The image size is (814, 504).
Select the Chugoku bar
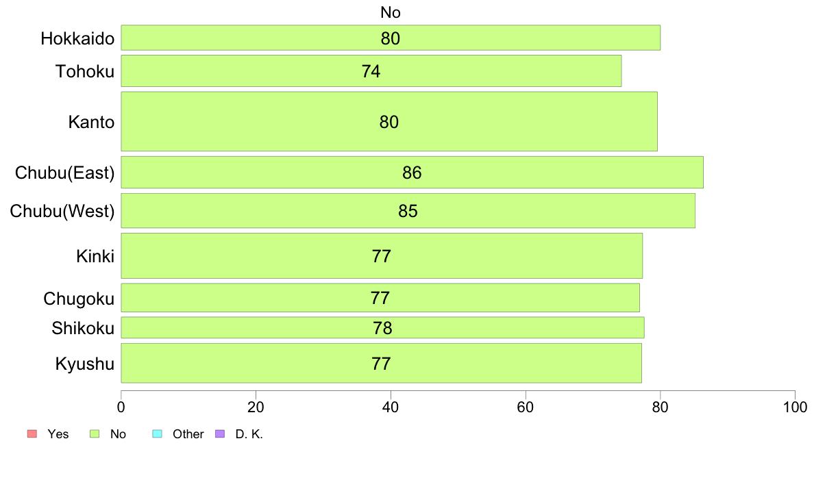pos(380,298)
